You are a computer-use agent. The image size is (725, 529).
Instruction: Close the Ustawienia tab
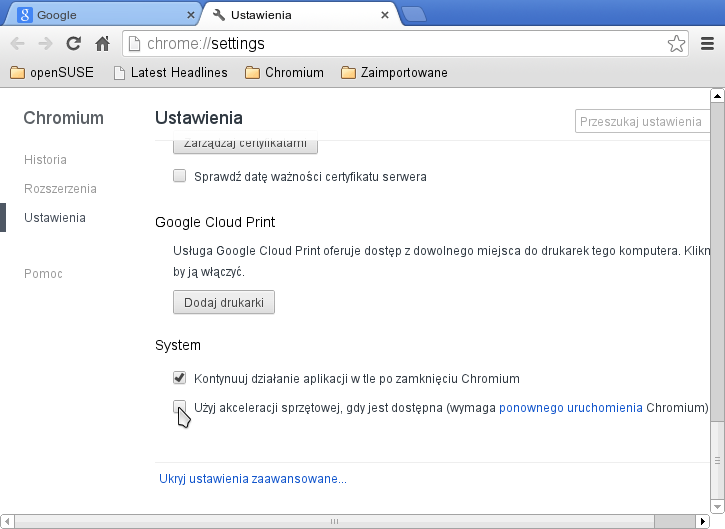pyautogui.click(x=385, y=16)
